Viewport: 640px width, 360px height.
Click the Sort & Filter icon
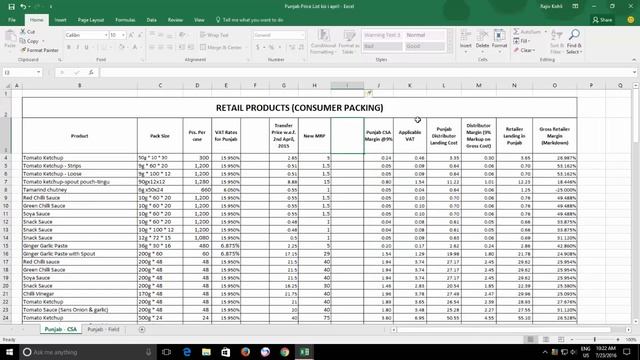(556, 36)
